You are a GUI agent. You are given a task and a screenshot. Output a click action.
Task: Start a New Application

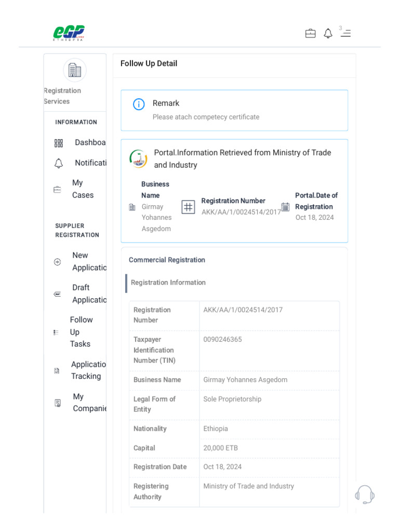pos(89,261)
